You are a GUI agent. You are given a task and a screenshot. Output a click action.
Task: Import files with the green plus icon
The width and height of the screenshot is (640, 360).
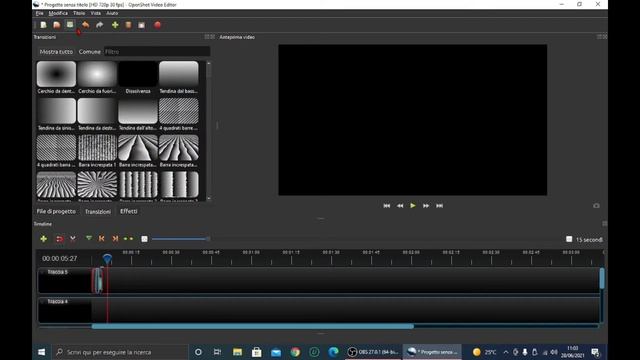[115, 25]
